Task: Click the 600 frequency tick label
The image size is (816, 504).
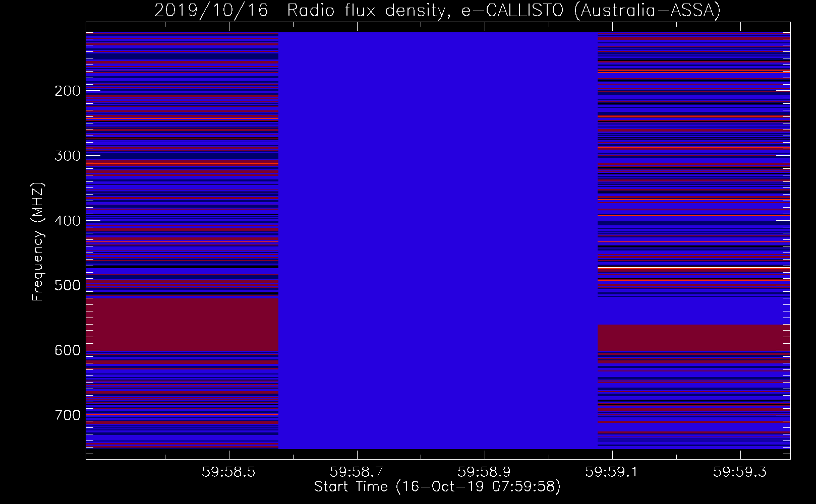Action: (x=68, y=350)
